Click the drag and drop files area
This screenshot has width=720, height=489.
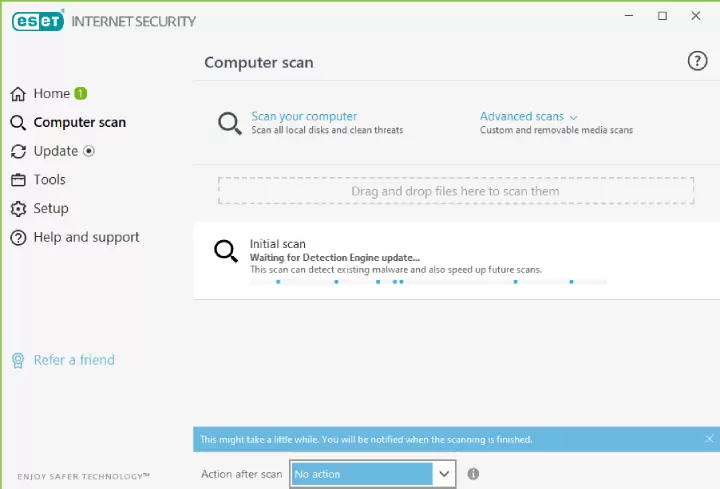point(456,191)
